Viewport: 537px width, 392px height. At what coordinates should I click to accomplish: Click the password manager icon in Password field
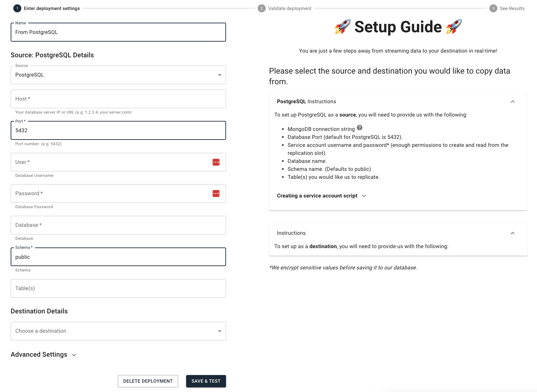216,194
